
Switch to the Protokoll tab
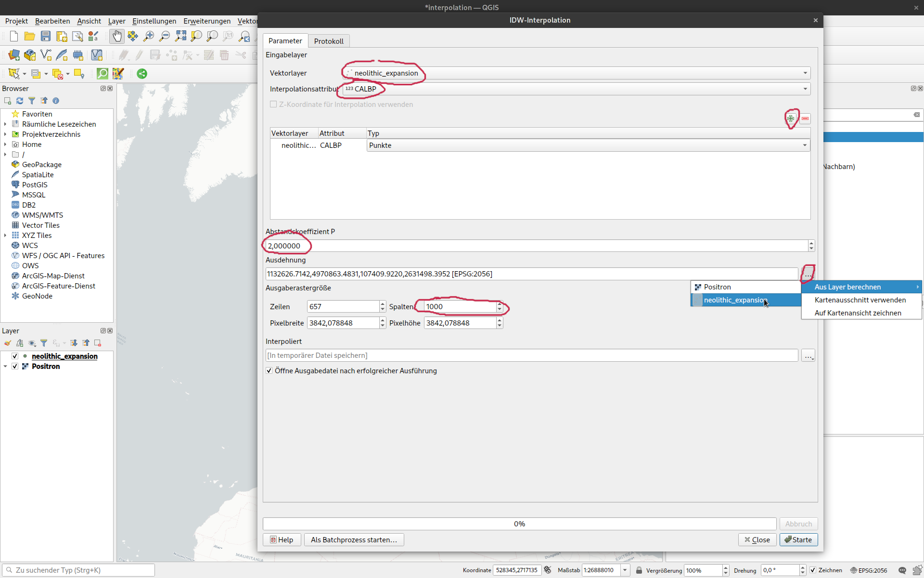click(329, 41)
